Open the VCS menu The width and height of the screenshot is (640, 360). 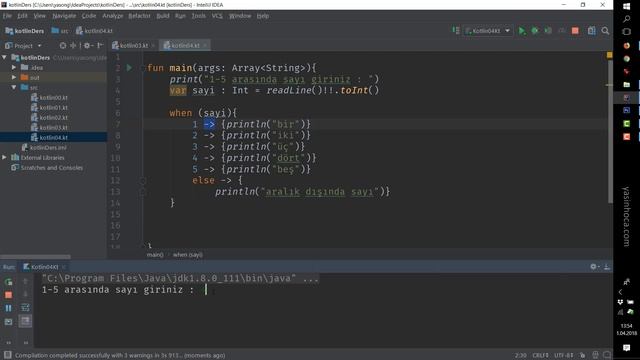tap(217, 16)
